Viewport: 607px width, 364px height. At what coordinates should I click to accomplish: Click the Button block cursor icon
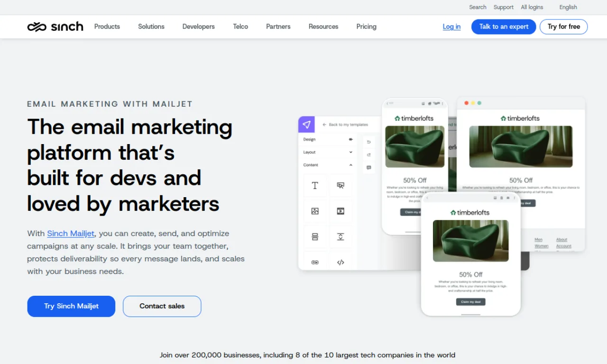[x=340, y=185]
